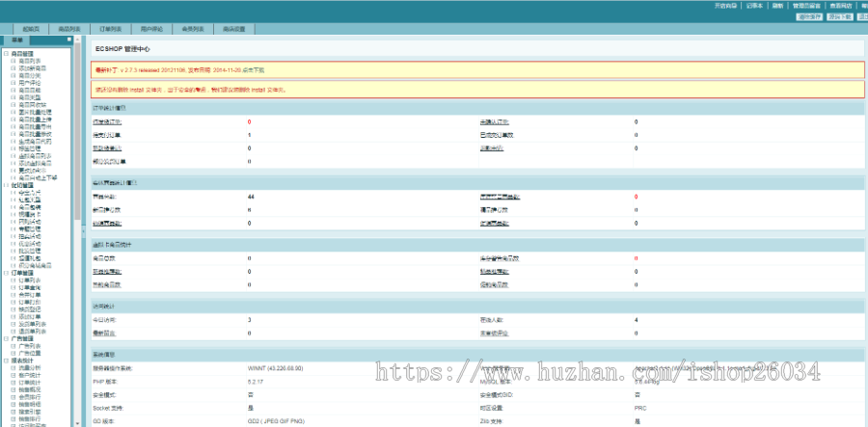Open 商品分类 in the sidebar tree

[x=29, y=75]
